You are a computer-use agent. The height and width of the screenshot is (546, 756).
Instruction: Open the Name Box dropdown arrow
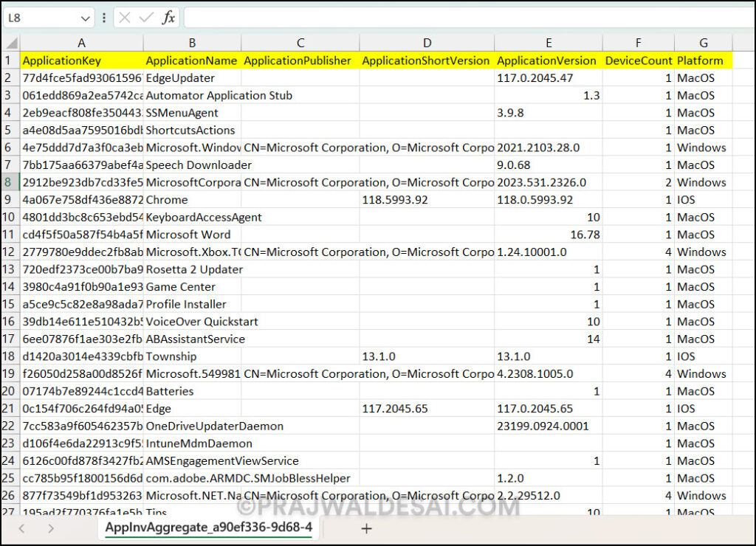86,18
